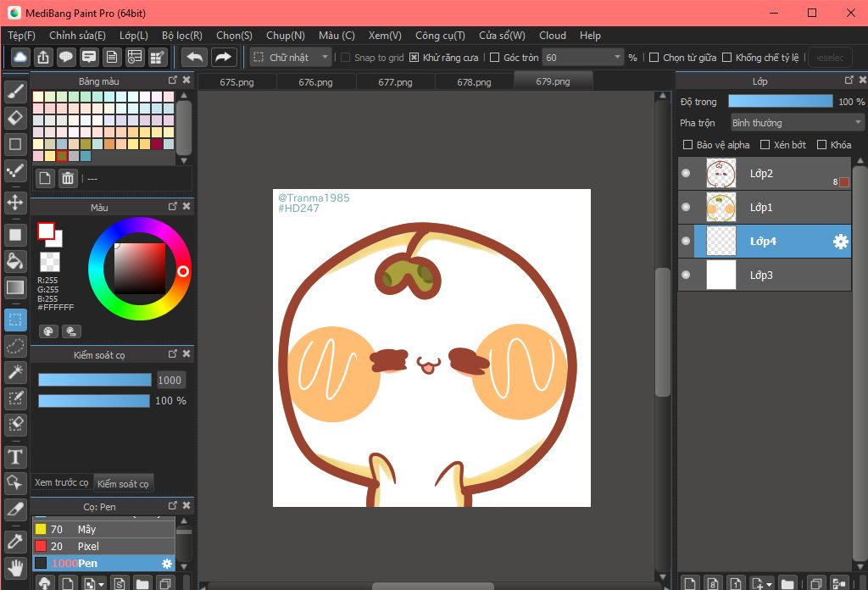Enable Xén bớt checkbox
This screenshot has height=590, width=868.
(765, 144)
